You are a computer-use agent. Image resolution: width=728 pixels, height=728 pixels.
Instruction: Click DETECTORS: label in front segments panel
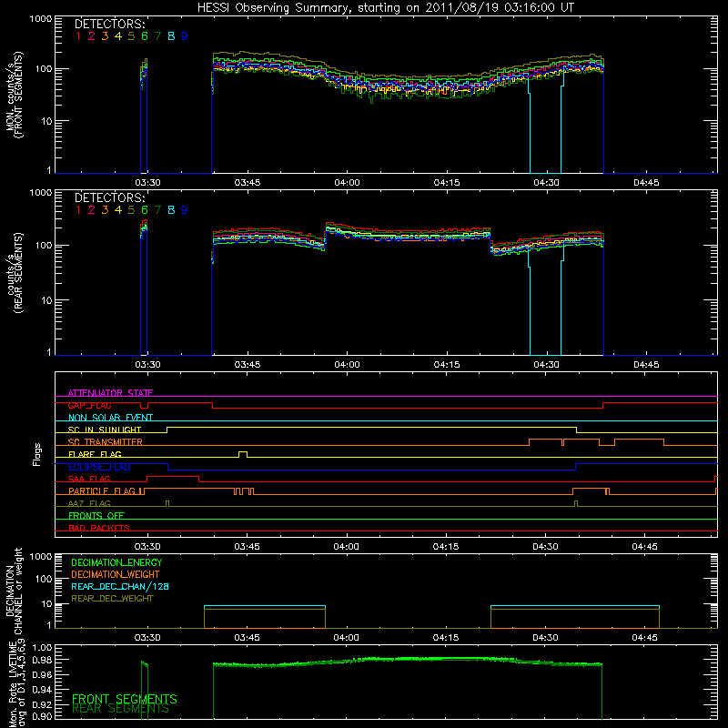(x=110, y=25)
